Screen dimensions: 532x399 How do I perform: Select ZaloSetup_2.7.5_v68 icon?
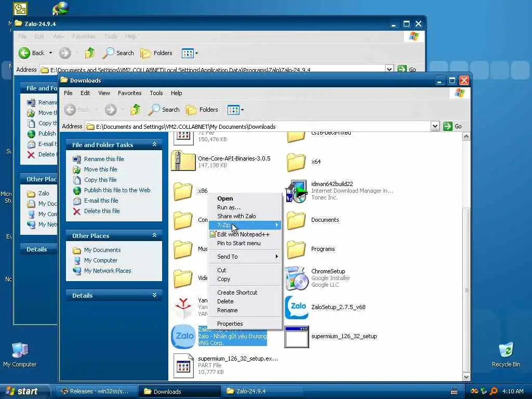tap(296, 307)
